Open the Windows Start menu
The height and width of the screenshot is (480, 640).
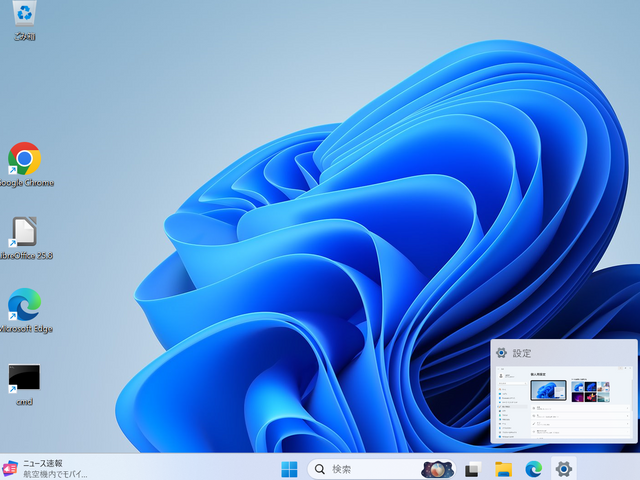[290, 469]
